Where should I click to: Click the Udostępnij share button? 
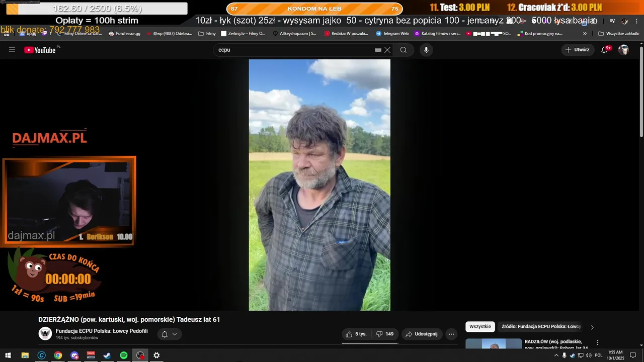[x=422, y=334]
